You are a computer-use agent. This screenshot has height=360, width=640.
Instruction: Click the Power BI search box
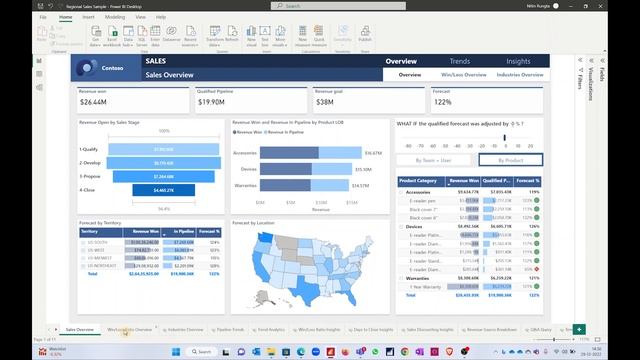click(338, 6)
